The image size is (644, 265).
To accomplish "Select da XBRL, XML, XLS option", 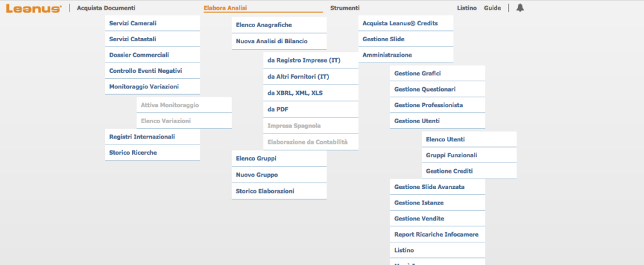I will [295, 93].
